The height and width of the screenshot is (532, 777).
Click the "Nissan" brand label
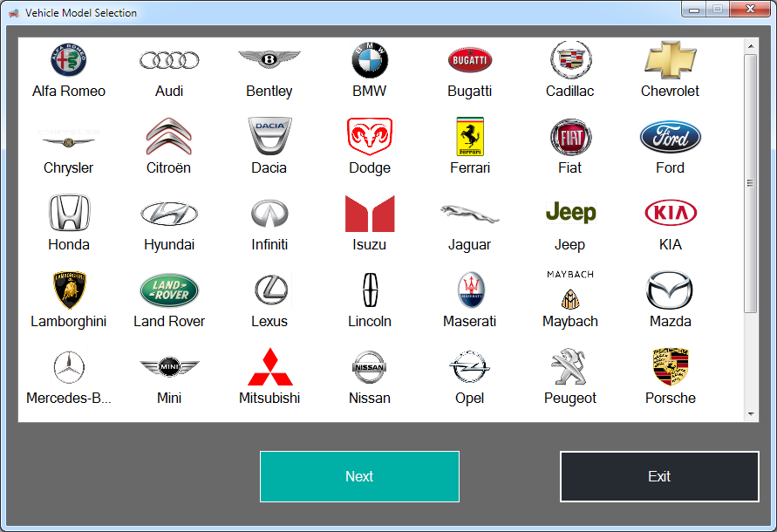tap(370, 399)
